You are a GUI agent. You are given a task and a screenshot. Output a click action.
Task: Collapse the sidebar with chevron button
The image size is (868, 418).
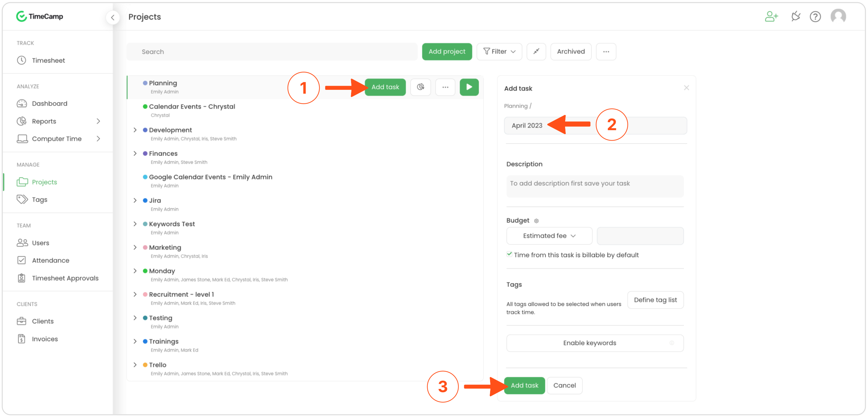click(x=113, y=17)
